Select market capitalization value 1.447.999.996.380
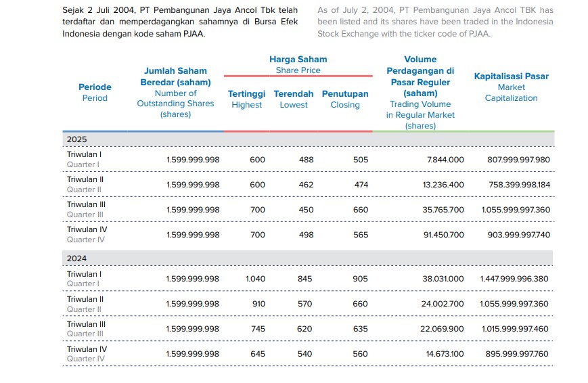Image resolution: width=588 pixels, height=383 pixels. coord(514,279)
